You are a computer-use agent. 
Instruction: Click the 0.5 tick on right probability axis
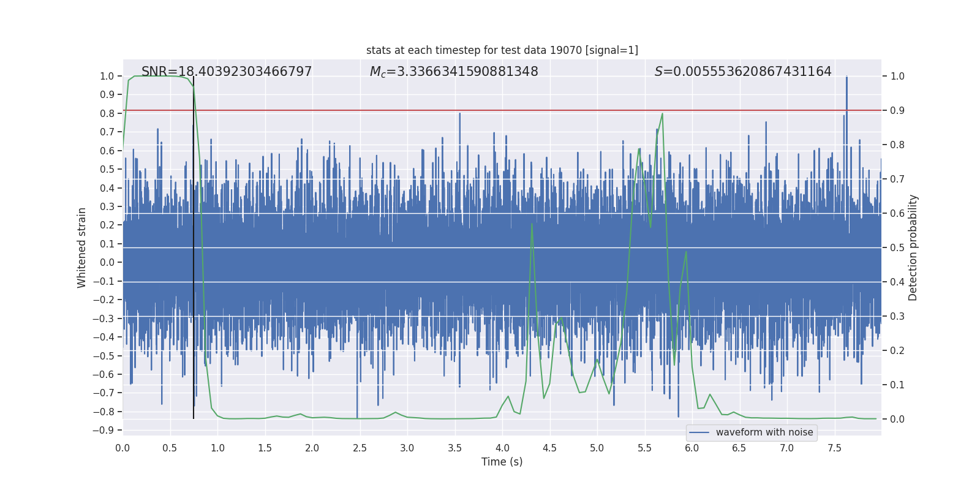tap(897, 247)
